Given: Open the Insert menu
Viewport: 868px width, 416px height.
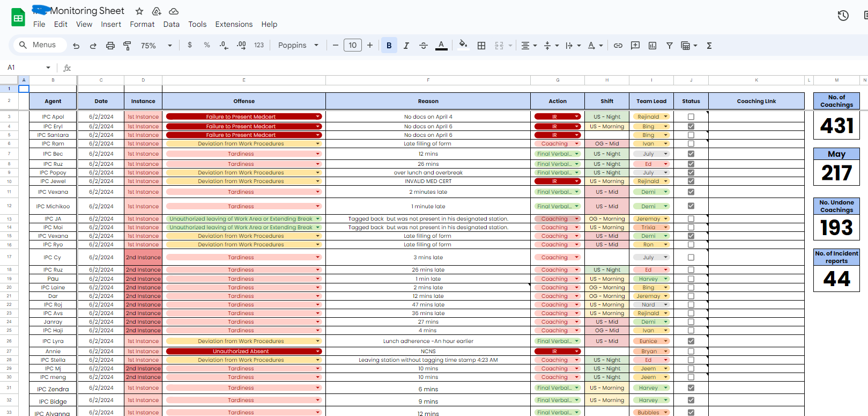Looking at the screenshot, I should (111, 24).
